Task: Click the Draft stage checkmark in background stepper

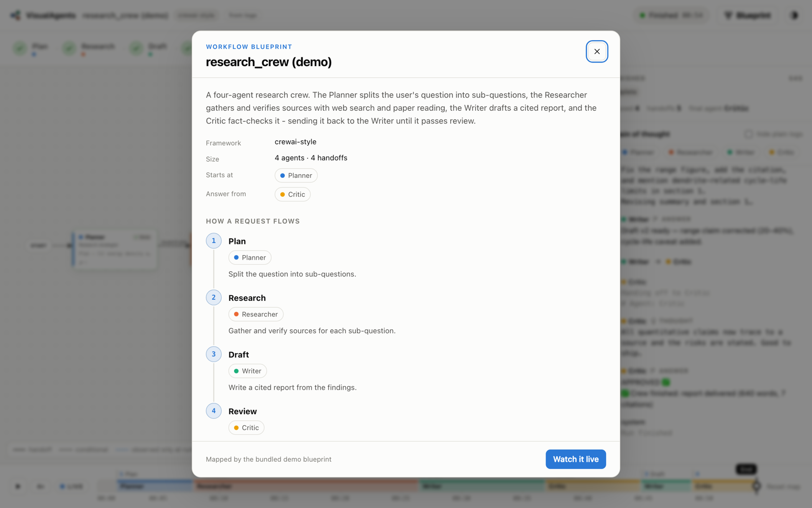Action: [136, 48]
